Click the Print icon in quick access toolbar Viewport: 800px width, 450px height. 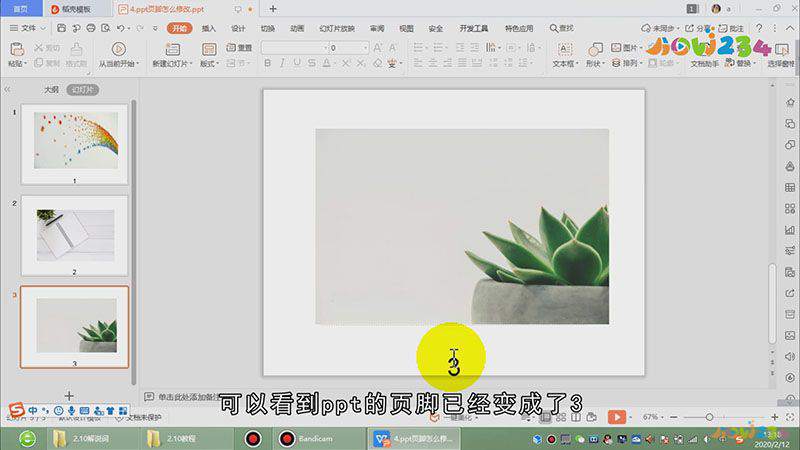91,28
